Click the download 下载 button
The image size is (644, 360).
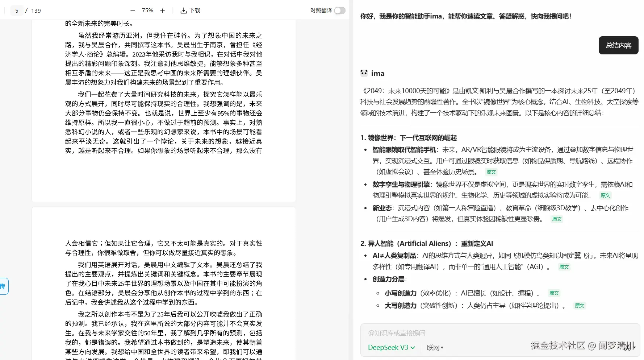click(190, 11)
